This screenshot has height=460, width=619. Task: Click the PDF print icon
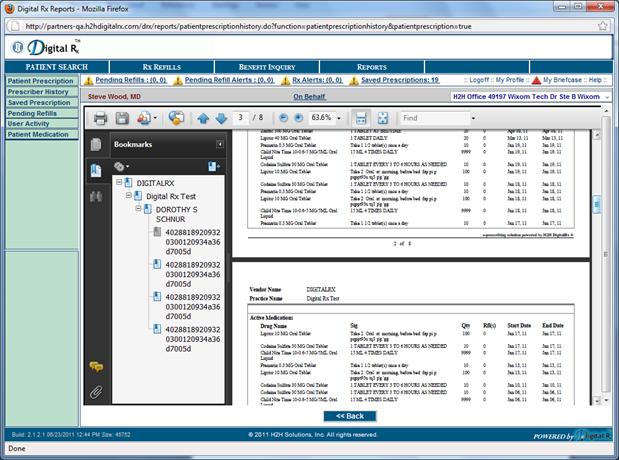[101, 118]
